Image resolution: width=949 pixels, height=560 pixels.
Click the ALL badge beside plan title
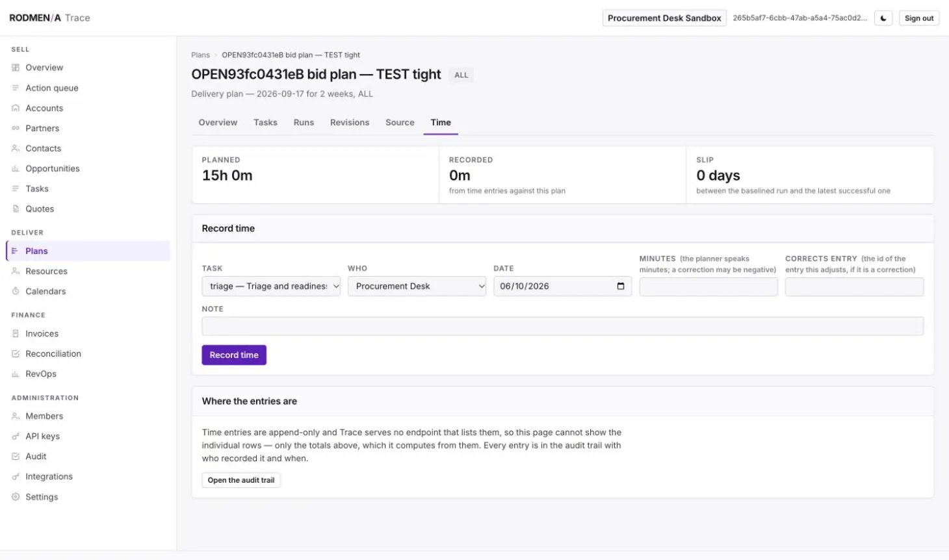461,75
